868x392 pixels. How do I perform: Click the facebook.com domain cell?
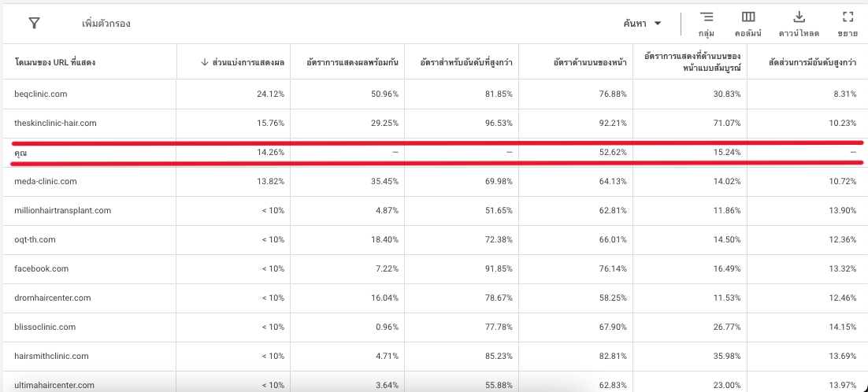point(42,268)
